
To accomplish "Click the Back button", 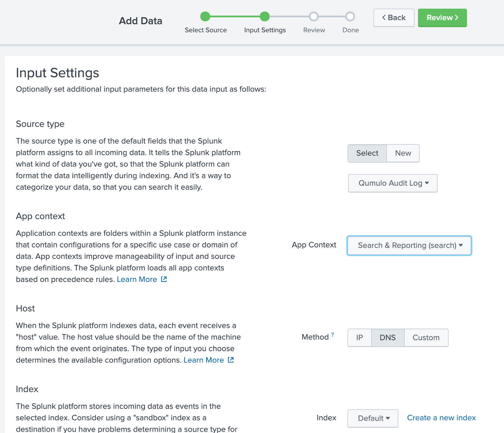I will [393, 18].
